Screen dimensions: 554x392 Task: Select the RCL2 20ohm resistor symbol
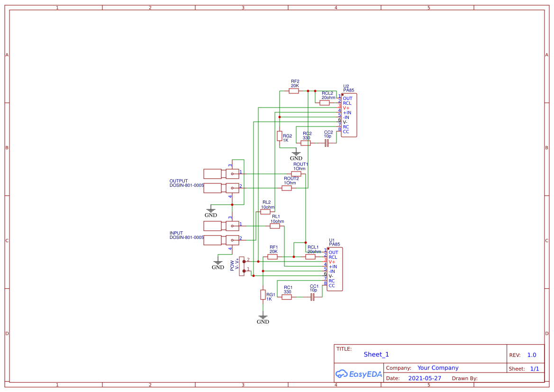[x=324, y=103]
